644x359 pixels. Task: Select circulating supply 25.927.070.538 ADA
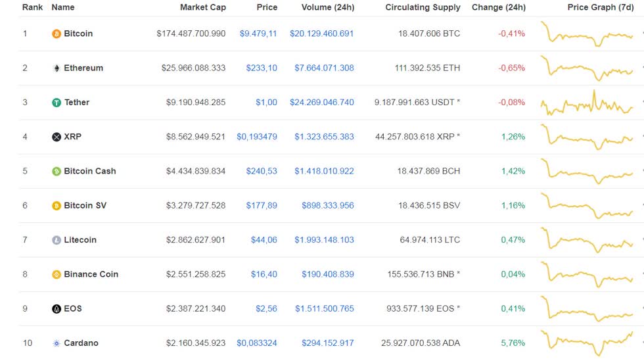(x=421, y=343)
